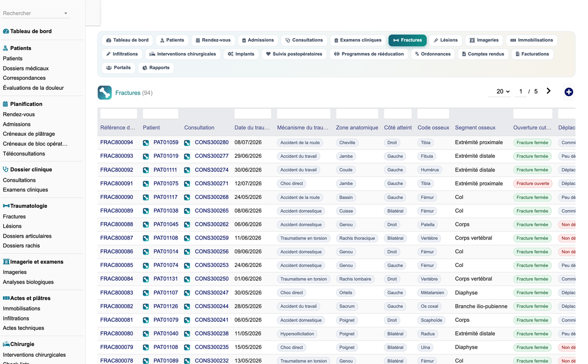Open consultation icon beside CONS300277
Screen dimensions: 588x364
tap(187, 156)
